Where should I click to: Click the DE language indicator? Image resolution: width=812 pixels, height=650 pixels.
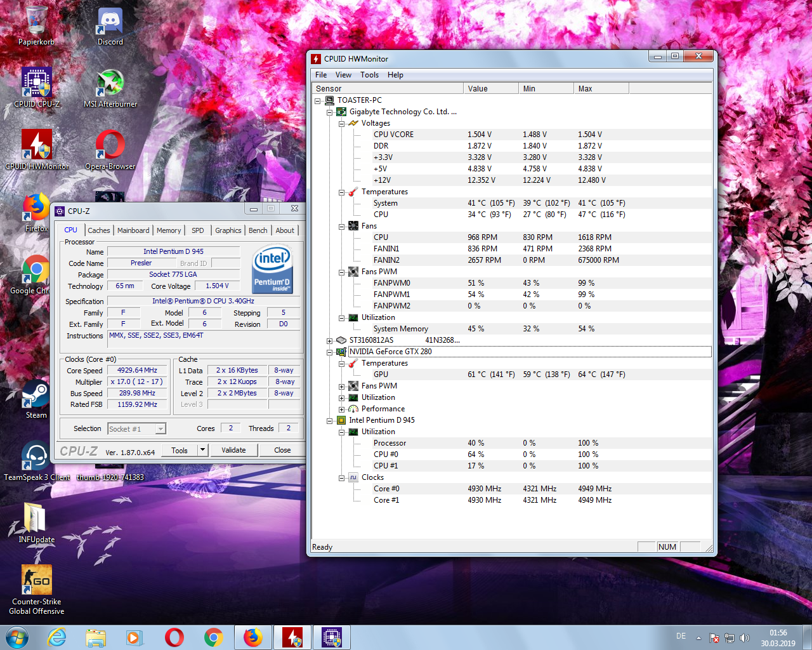pos(681,636)
